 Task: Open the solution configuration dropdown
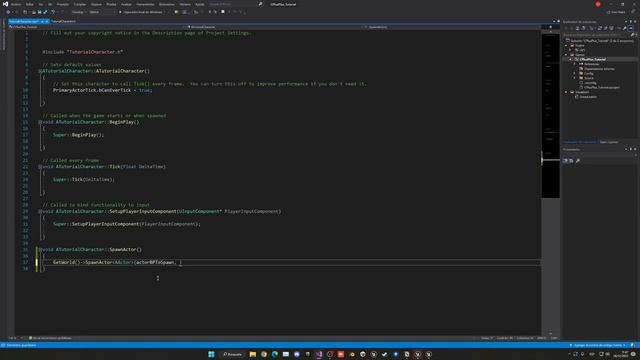click(x=78, y=12)
